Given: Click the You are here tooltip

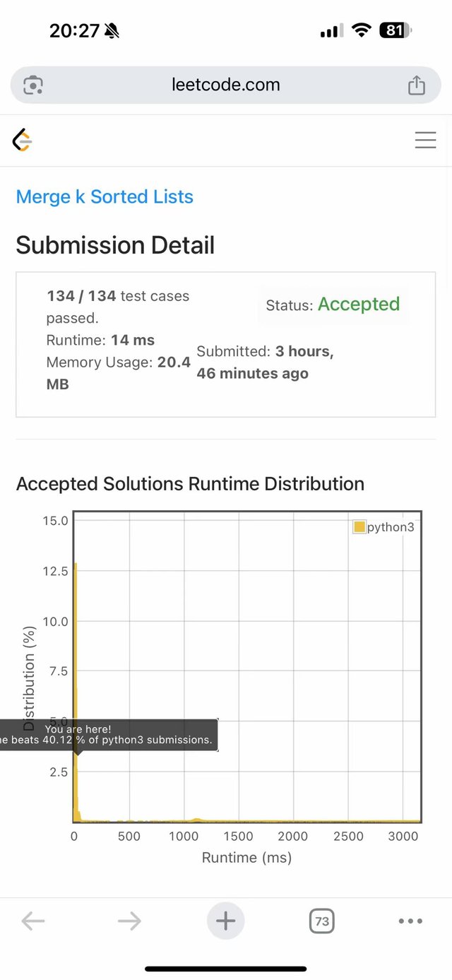Looking at the screenshot, I should pos(109,735).
